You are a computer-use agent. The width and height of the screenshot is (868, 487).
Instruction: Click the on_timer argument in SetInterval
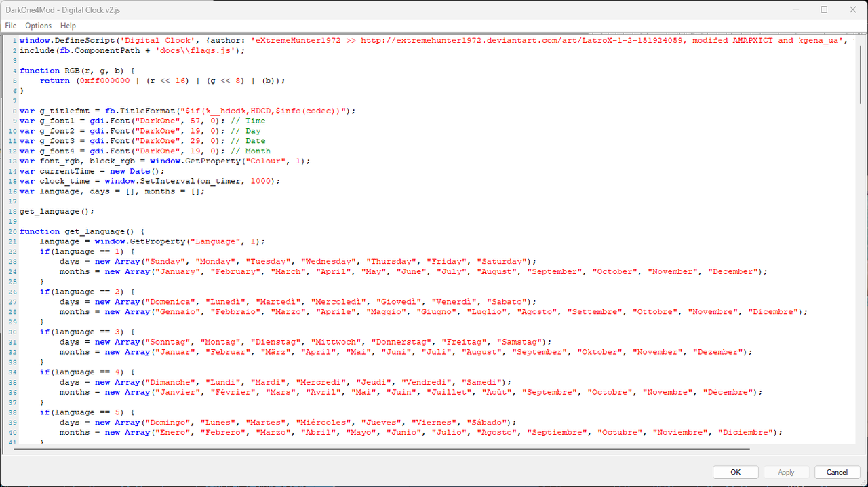[x=220, y=181]
